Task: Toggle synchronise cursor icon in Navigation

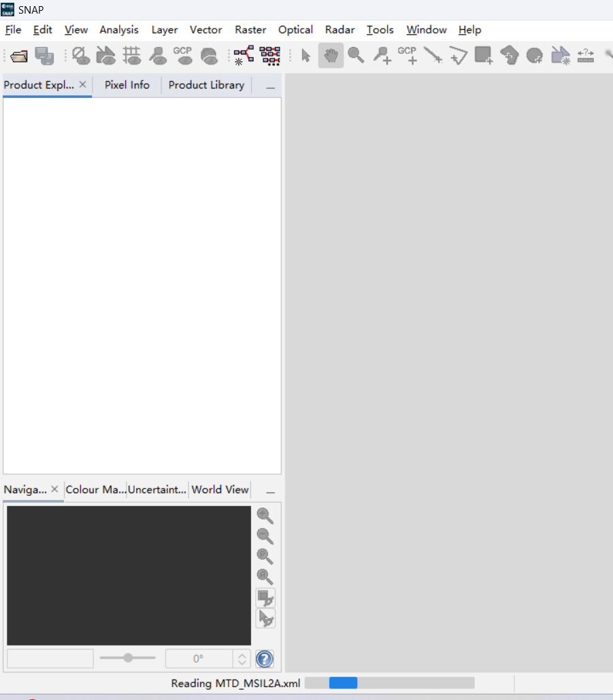Action: tap(265, 619)
